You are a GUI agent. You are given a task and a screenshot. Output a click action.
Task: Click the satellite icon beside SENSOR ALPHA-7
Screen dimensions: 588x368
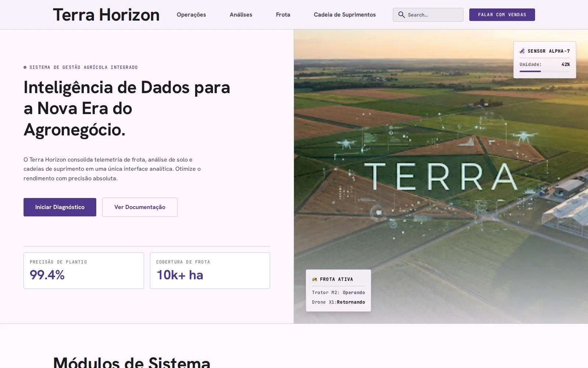[x=522, y=51]
